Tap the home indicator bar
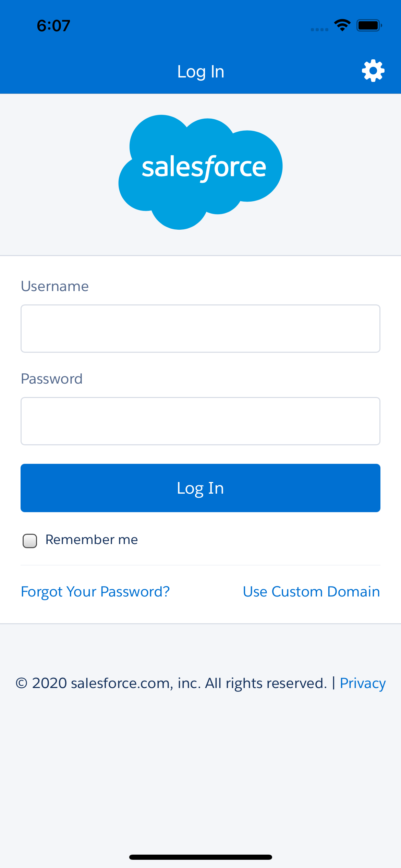The height and width of the screenshot is (868, 401). coord(200,857)
